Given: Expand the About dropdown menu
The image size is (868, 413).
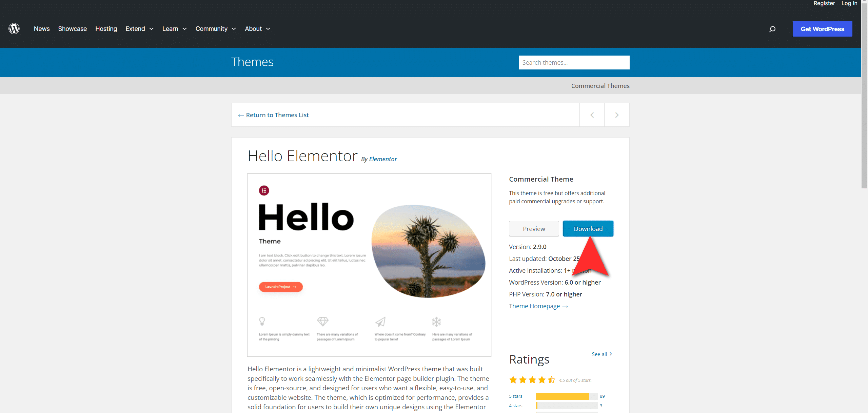Looking at the screenshot, I should [257, 29].
